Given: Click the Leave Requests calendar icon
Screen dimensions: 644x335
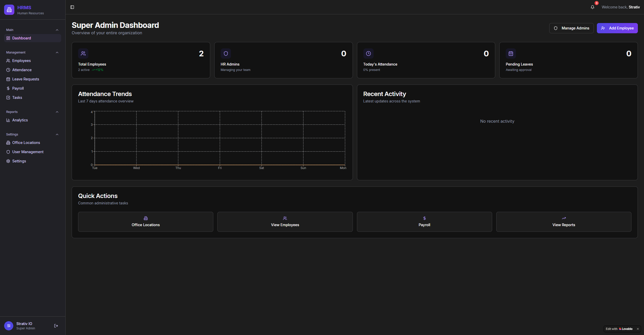Looking at the screenshot, I should click(x=8, y=79).
